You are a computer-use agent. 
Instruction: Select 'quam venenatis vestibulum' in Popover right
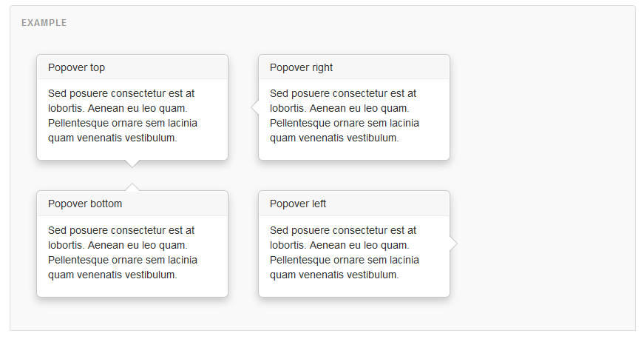pos(334,138)
